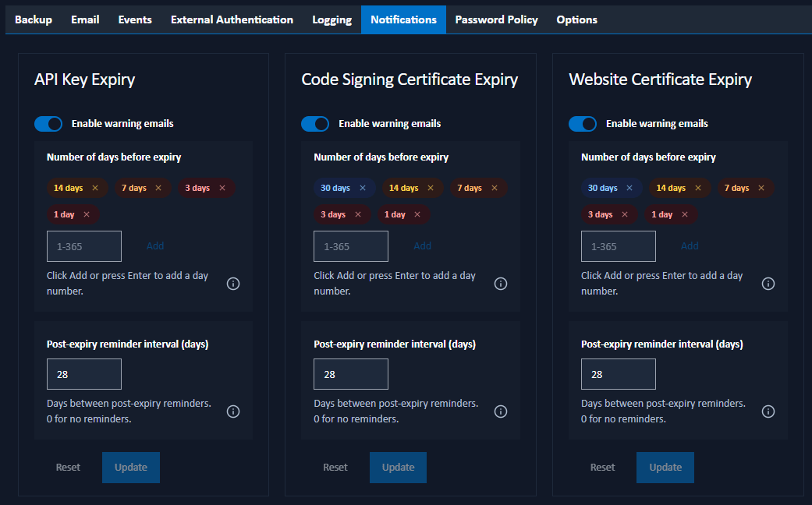Focus the 1-365 day field in Code Signing panel

(x=351, y=246)
